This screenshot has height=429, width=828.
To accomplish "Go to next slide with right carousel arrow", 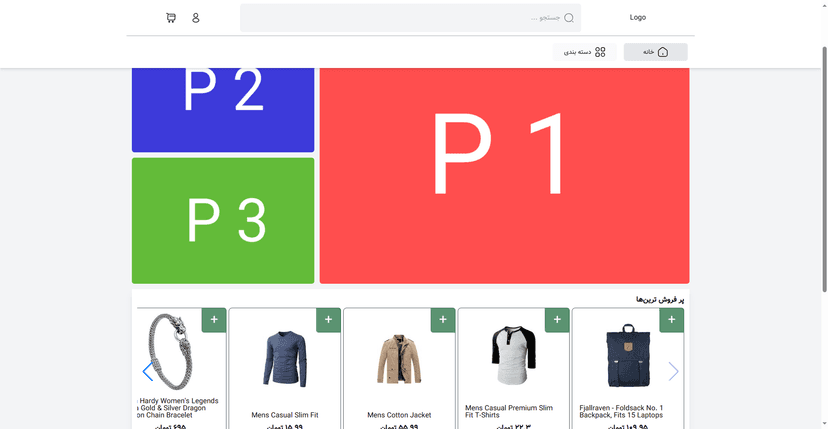I will coord(673,372).
